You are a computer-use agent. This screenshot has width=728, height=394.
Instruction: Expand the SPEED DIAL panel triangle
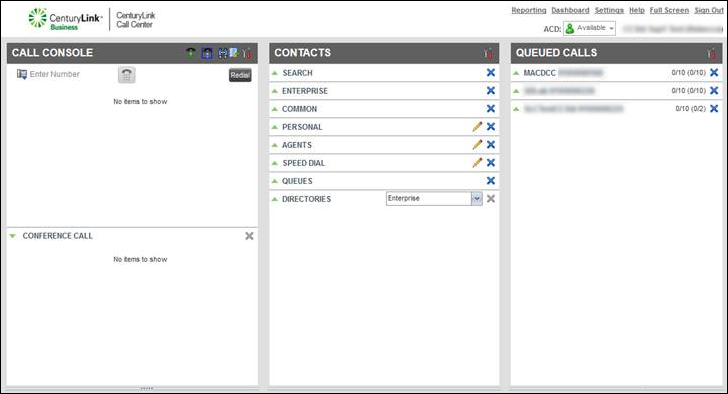275,163
